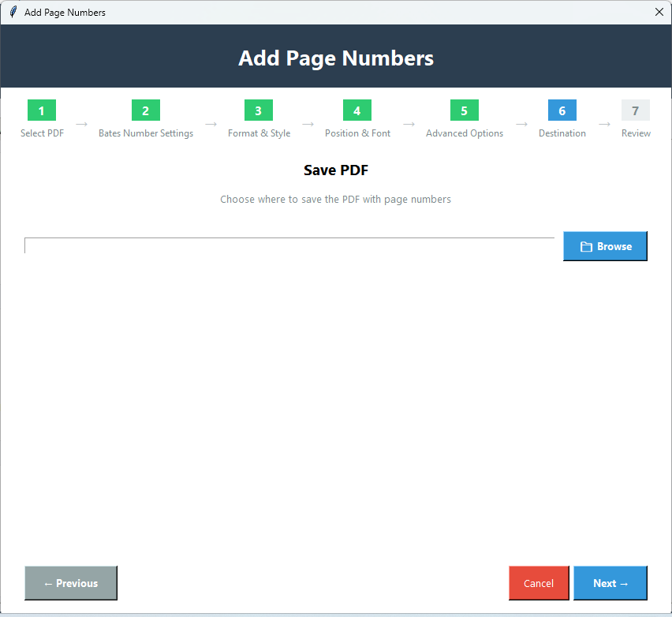The image size is (672, 617).
Task: Click the green step 1 badge
Action: (41, 110)
